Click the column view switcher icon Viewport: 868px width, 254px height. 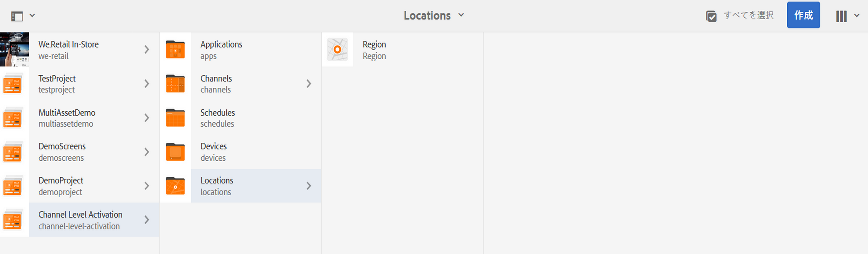pyautogui.click(x=841, y=16)
